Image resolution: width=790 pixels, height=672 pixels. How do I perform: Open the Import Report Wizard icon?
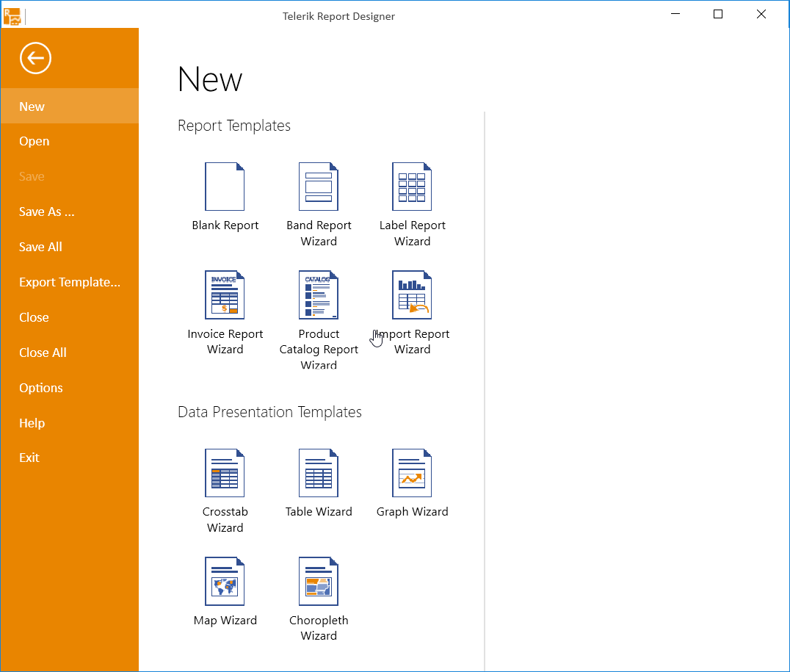[x=412, y=295]
